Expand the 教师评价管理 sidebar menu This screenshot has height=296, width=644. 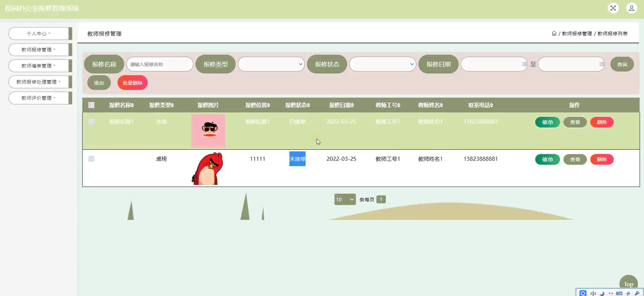point(39,98)
